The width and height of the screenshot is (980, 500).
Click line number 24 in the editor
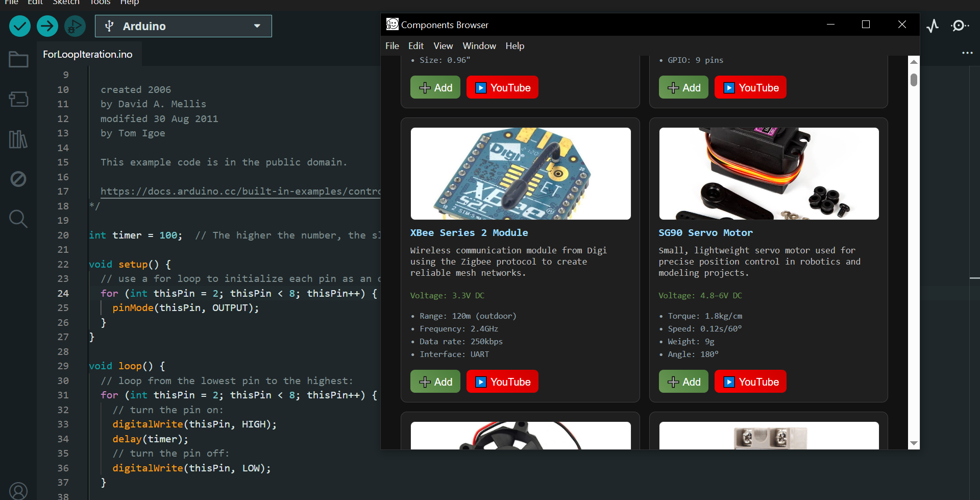click(x=63, y=294)
